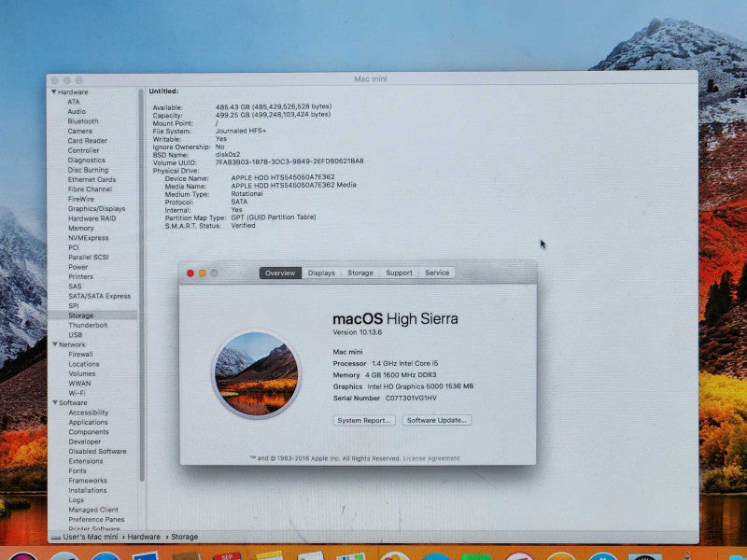Viewport: 747px width, 560px height.
Task: Select ATA in the sidebar
Action: (74, 102)
